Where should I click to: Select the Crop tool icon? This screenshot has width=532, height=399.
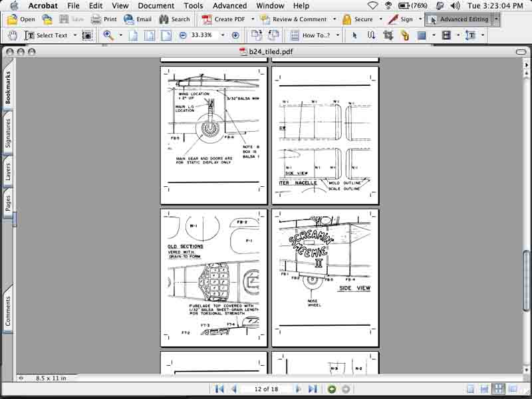pos(388,35)
